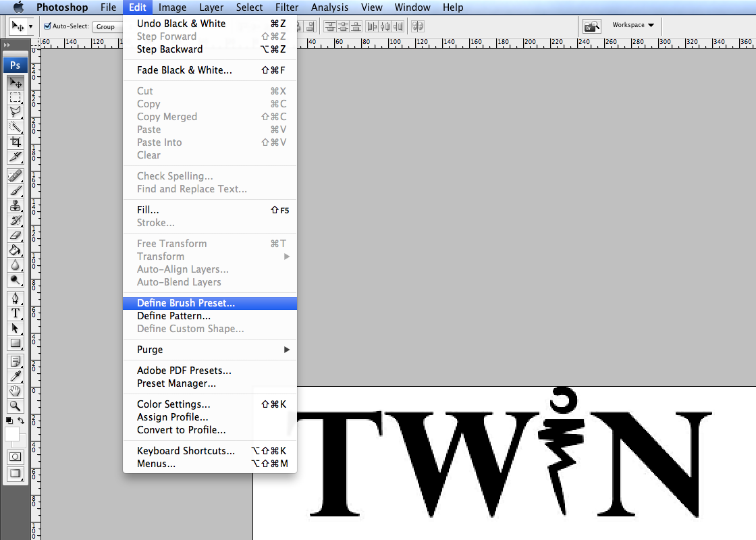756x540 pixels.
Task: Select the Eraser tool
Action: [16, 236]
